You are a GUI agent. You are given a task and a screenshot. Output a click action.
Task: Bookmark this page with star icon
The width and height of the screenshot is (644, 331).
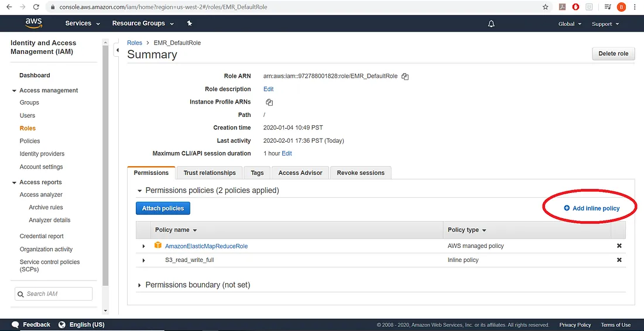pyautogui.click(x=546, y=7)
